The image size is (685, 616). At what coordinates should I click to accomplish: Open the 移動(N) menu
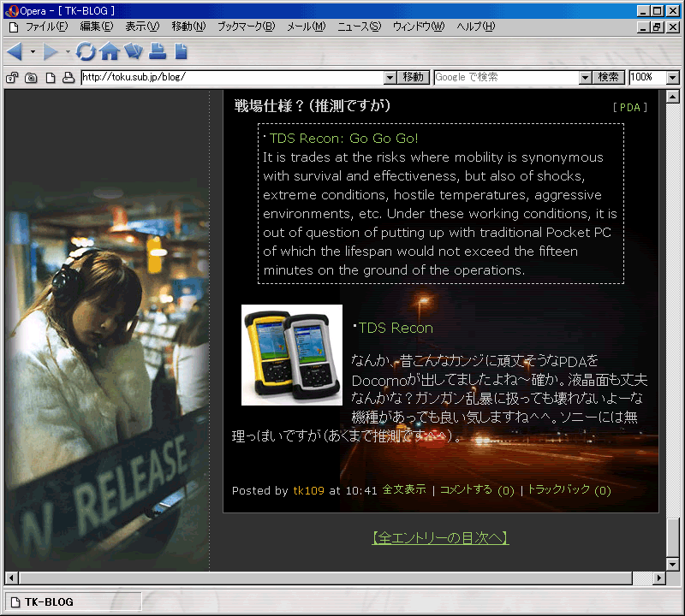[x=188, y=27]
